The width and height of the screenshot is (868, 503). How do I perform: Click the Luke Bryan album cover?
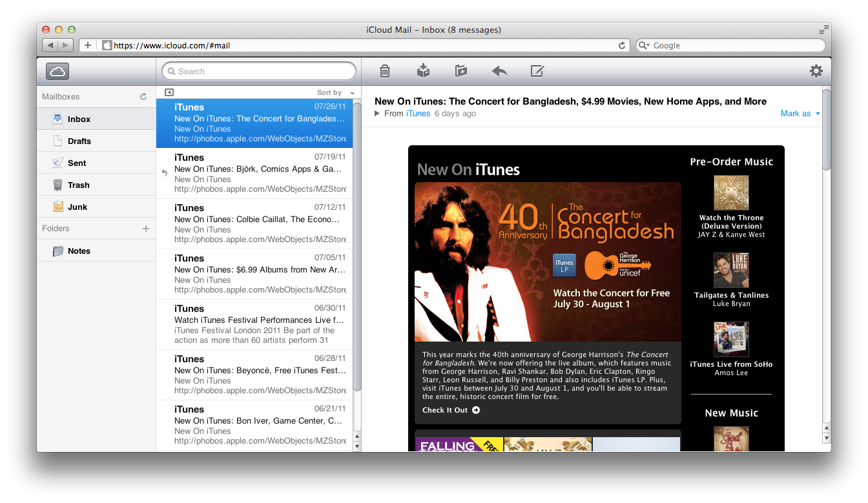coord(731,270)
